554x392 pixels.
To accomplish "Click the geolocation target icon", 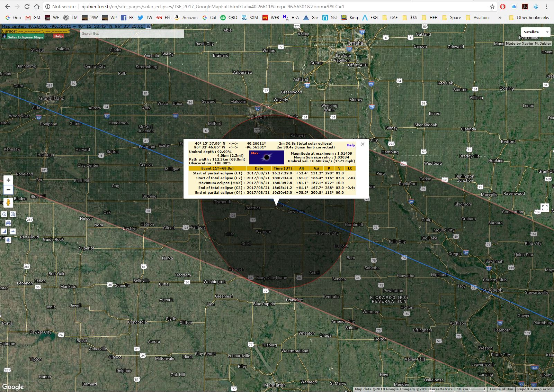I will point(8,240).
